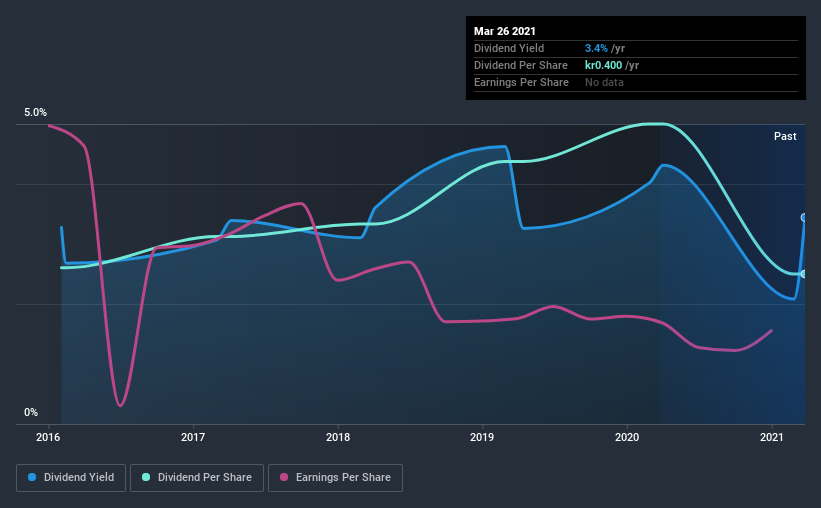Click the 2016 x-axis label
This screenshot has height=508, width=821.
[48, 437]
